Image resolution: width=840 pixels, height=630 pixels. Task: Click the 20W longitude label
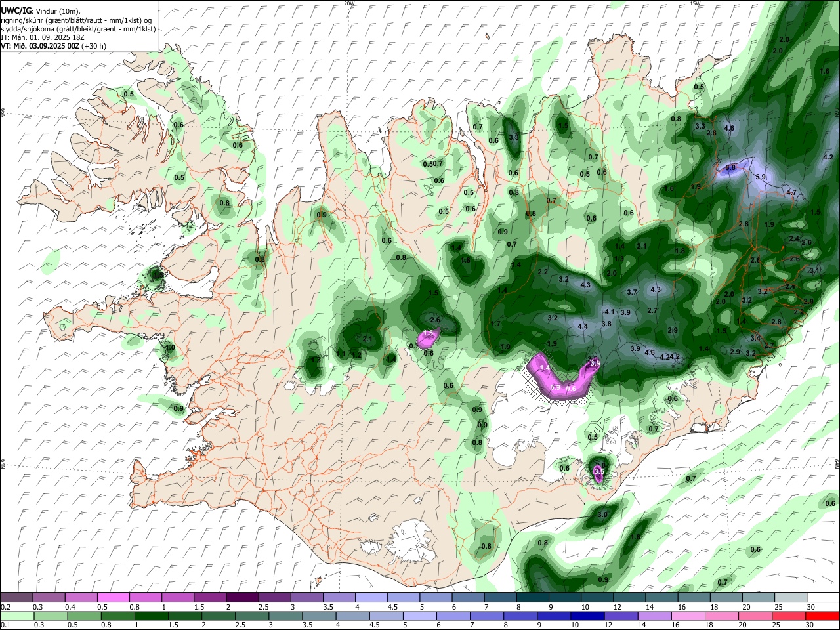click(x=349, y=3)
